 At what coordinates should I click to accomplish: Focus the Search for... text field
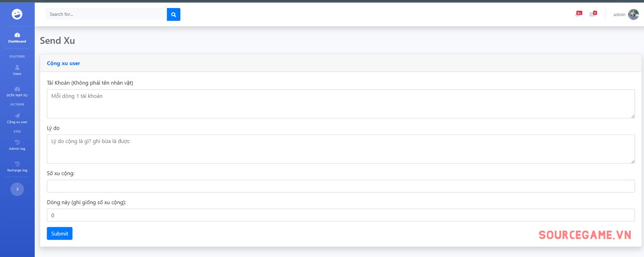(x=106, y=15)
